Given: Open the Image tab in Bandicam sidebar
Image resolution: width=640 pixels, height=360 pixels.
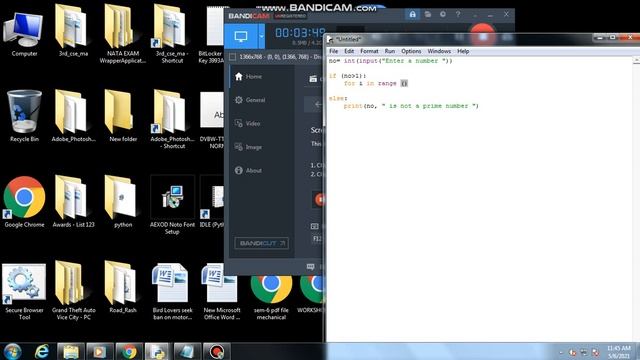Looking at the screenshot, I should point(261,147).
